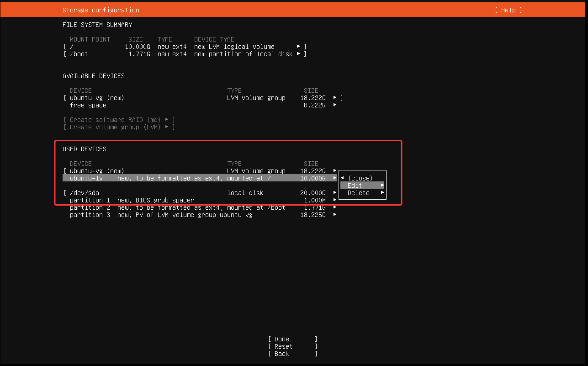Click Create software RAID (md) option
The height and width of the screenshot is (366, 588).
[119, 120]
